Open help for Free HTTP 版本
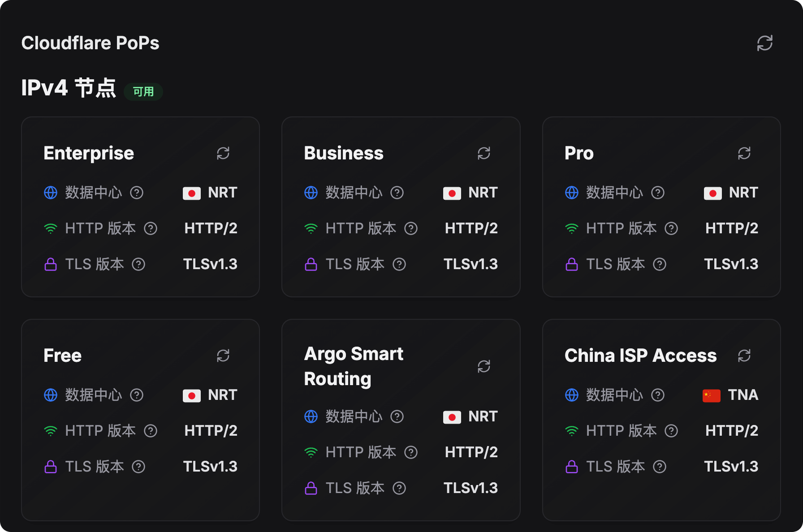This screenshot has width=803, height=532. (x=151, y=431)
